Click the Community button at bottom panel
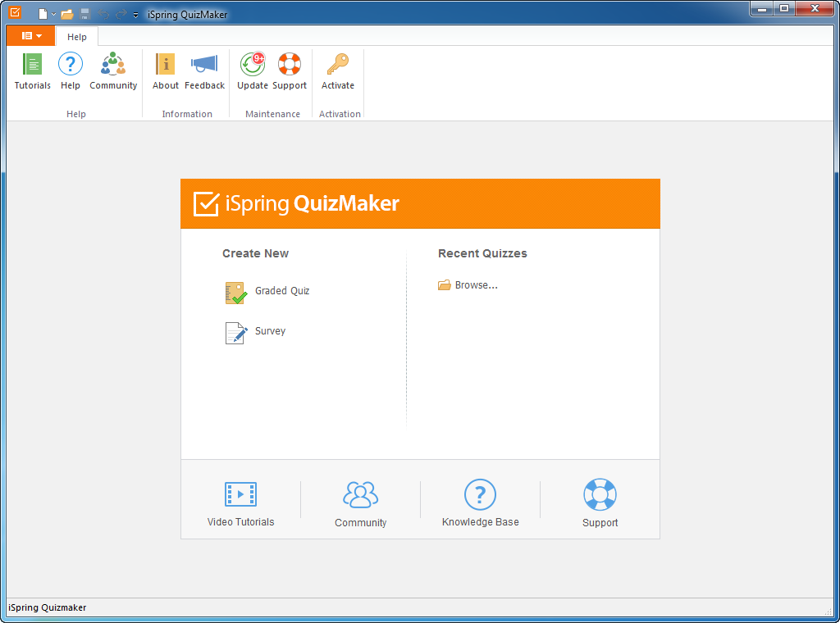840x623 pixels. pos(360,504)
